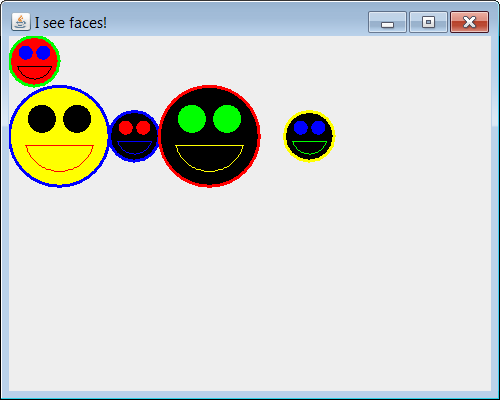Close the I see faces! window
This screenshot has width=500, height=400.
(x=470, y=22)
